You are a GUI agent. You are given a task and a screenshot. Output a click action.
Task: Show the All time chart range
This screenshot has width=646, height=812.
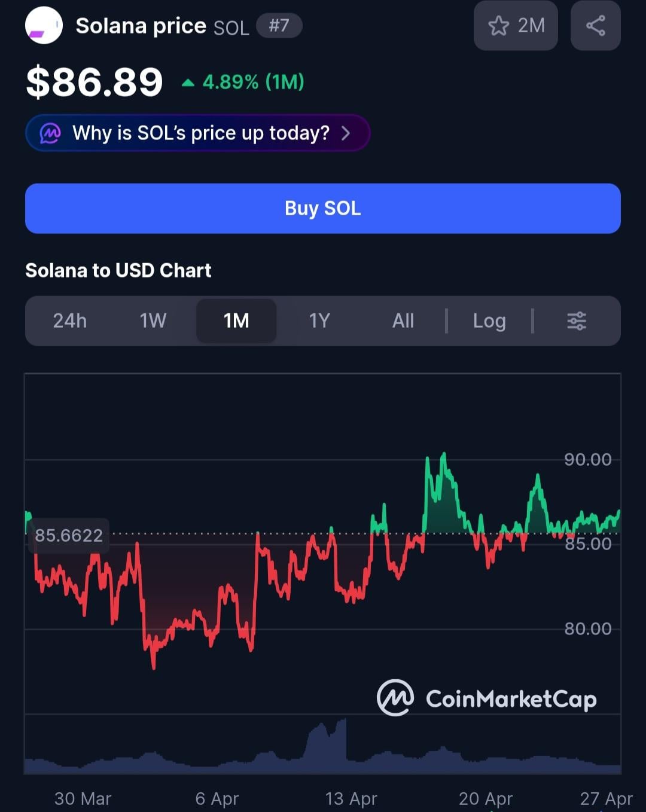[403, 321]
